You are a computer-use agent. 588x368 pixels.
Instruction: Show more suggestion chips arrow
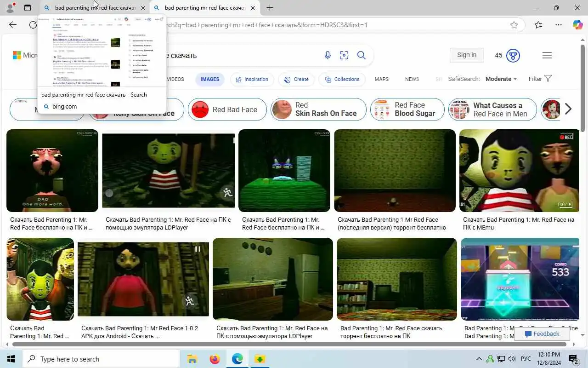coord(568,109)
